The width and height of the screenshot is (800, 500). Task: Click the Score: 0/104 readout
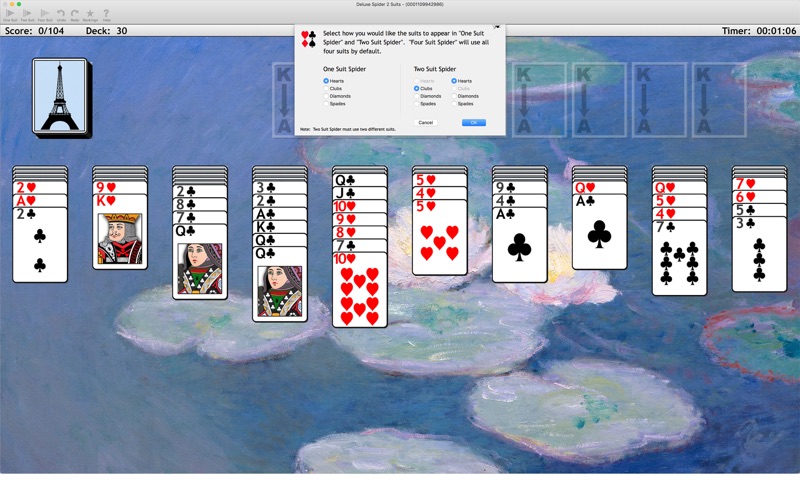click(x=34, y=31)
